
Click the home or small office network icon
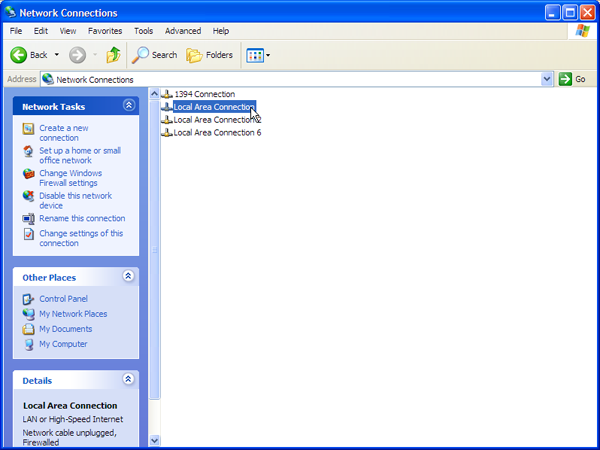[28, 151]
